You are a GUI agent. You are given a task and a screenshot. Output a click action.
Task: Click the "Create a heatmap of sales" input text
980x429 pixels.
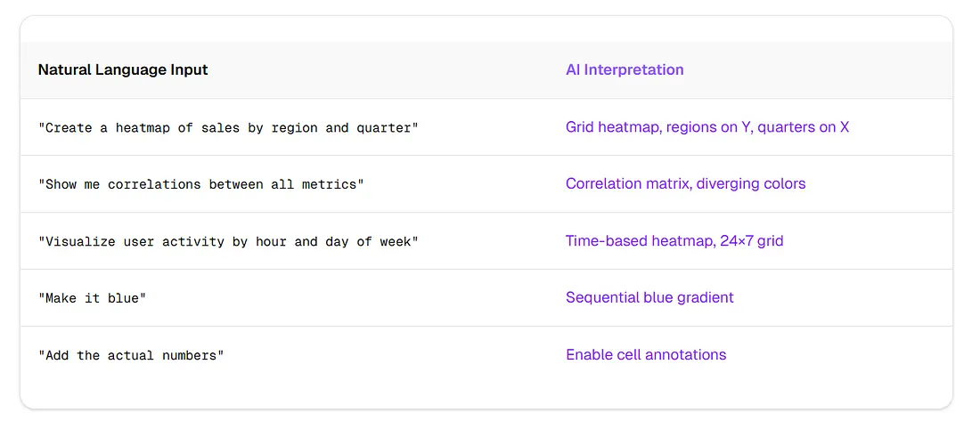coord(228,127)
